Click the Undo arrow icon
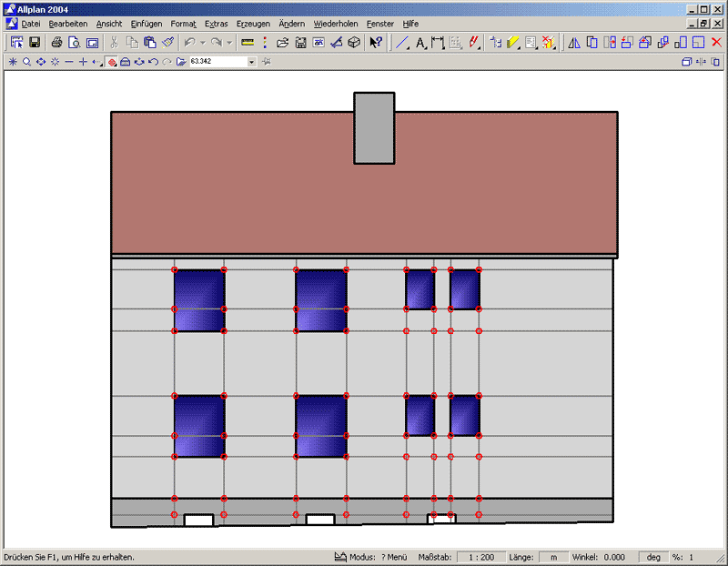Screen dimensions: 728x566 point(188,43)
